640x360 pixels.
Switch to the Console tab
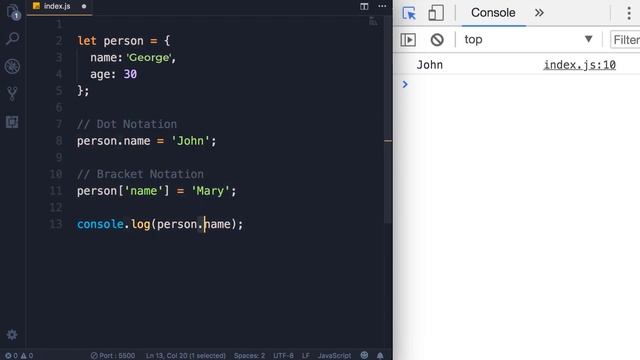[493, 13]
